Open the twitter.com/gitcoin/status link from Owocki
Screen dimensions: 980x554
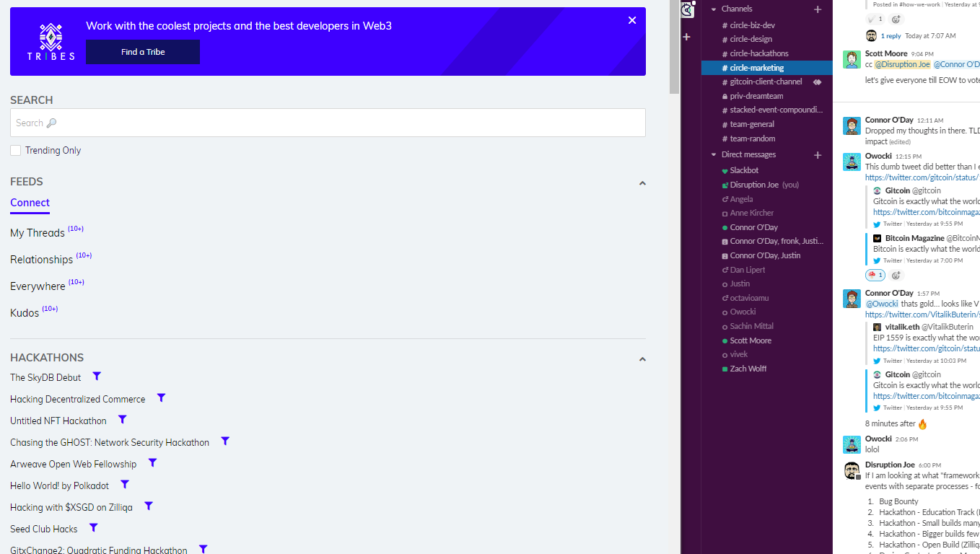922,177
